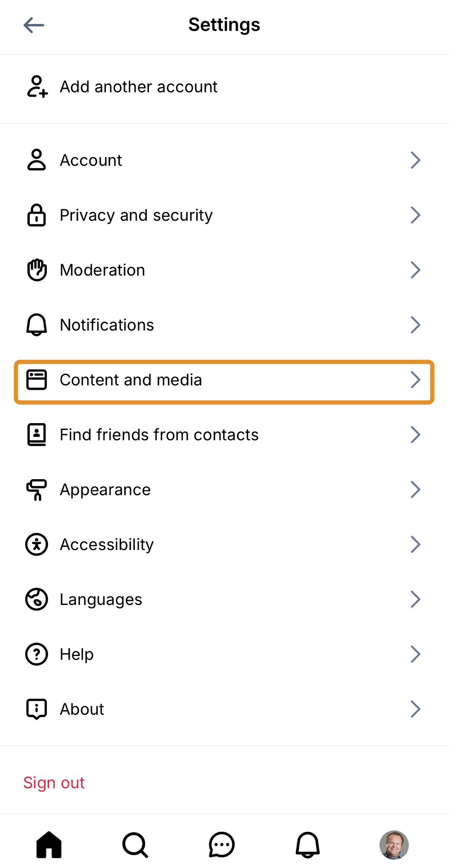Expand Notifications settings chevron
The image size is (449, 868).
tap(415, 325)
